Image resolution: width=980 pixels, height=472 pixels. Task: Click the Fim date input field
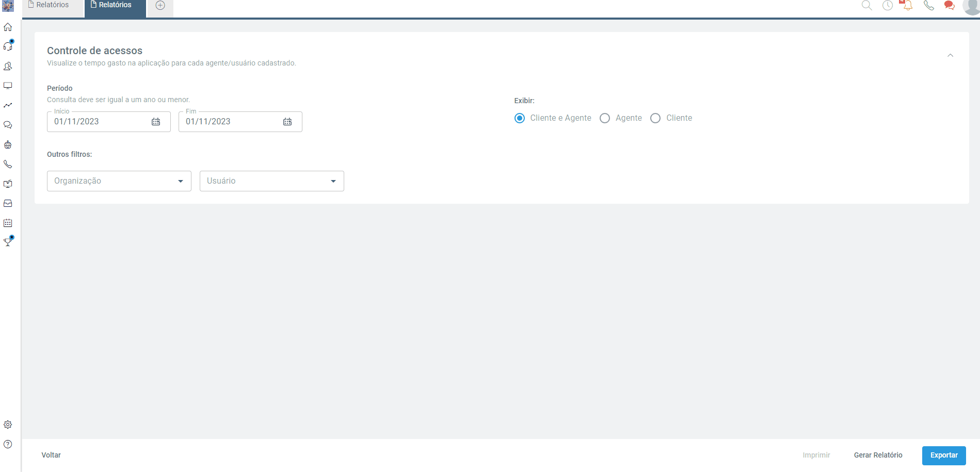[x=240, y=122]
